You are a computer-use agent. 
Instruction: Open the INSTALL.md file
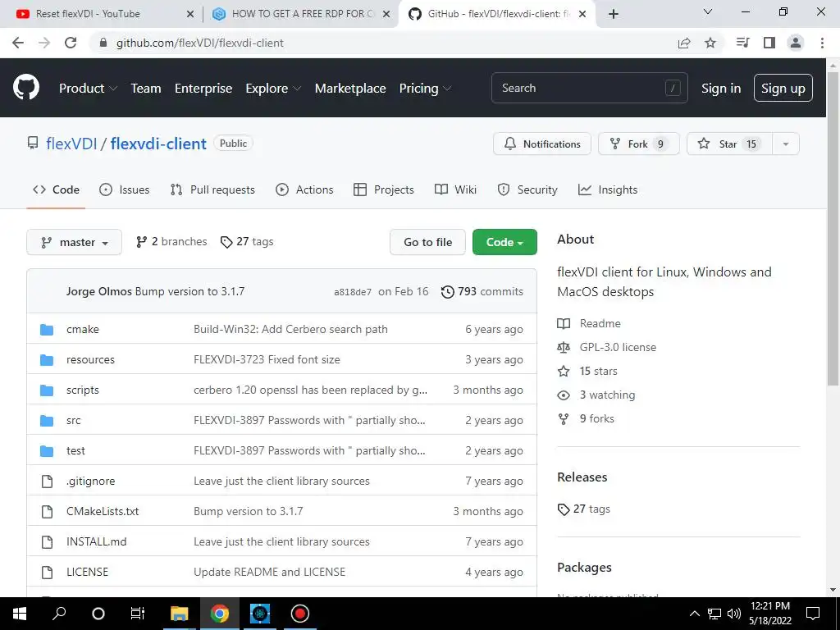coord(97,541)
